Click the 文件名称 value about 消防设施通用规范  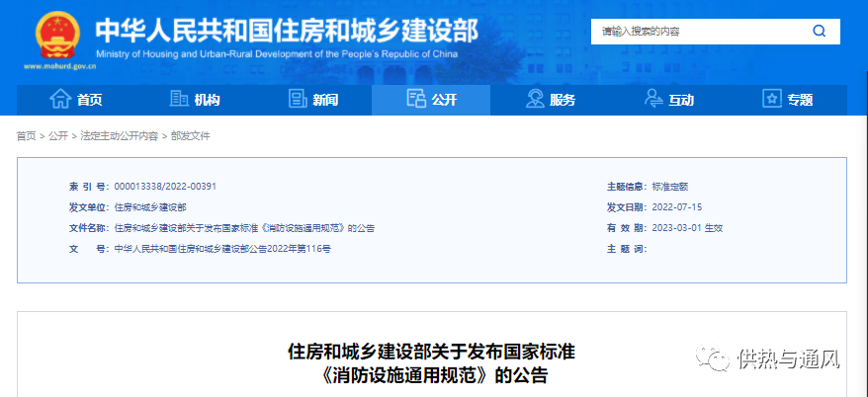(244, 228)
